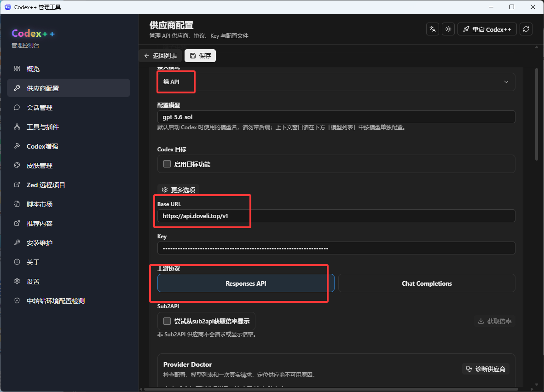Click the Codex++ app icon in title bar

pyautogui.click(x=7, y=7)
